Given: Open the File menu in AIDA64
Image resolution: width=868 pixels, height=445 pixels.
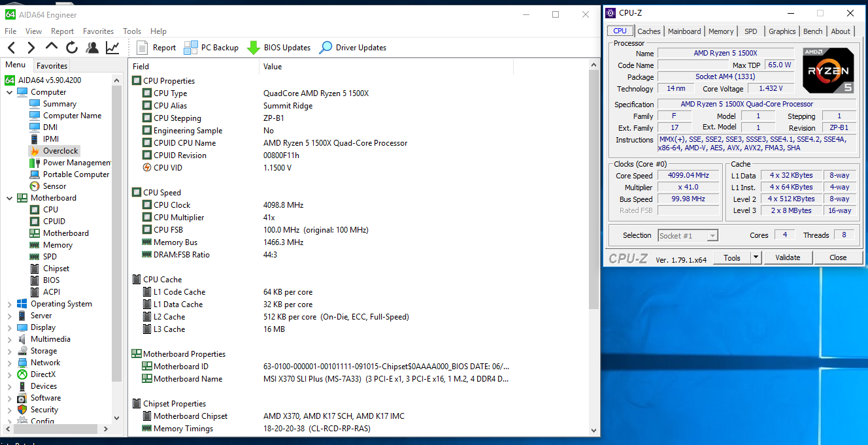Looking at the screenshot, I should pos(10,31).
